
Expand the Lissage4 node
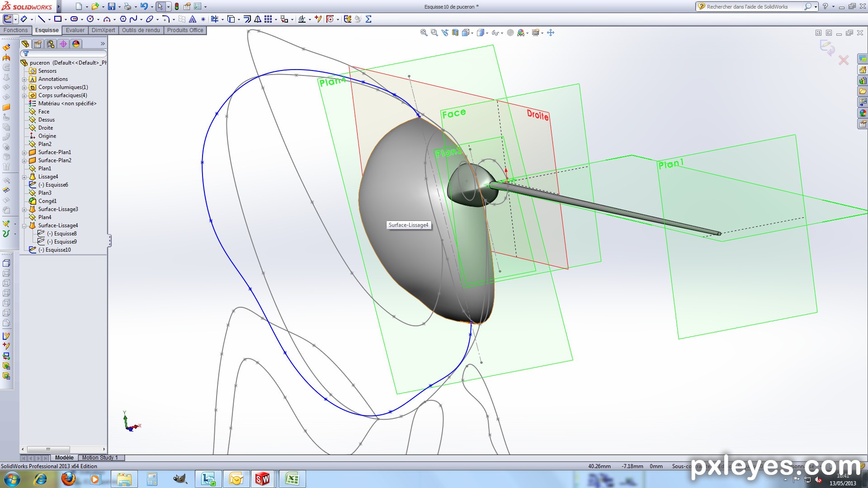[24, 177]
